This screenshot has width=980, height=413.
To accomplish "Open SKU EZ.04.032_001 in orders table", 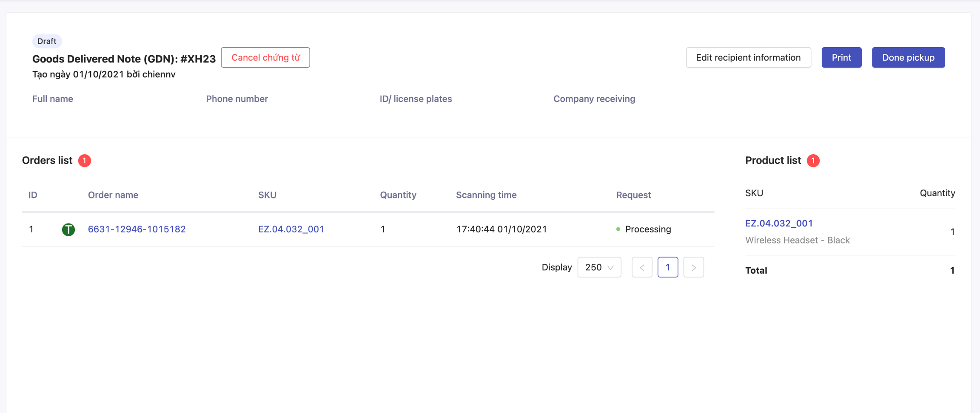I will point(291,229).
